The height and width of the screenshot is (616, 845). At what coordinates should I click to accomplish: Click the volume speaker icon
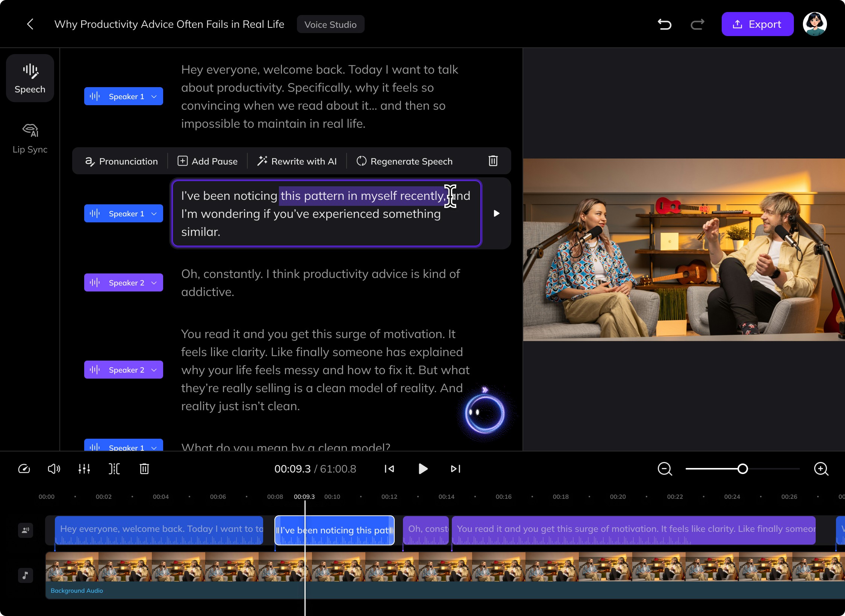point(54,469)
